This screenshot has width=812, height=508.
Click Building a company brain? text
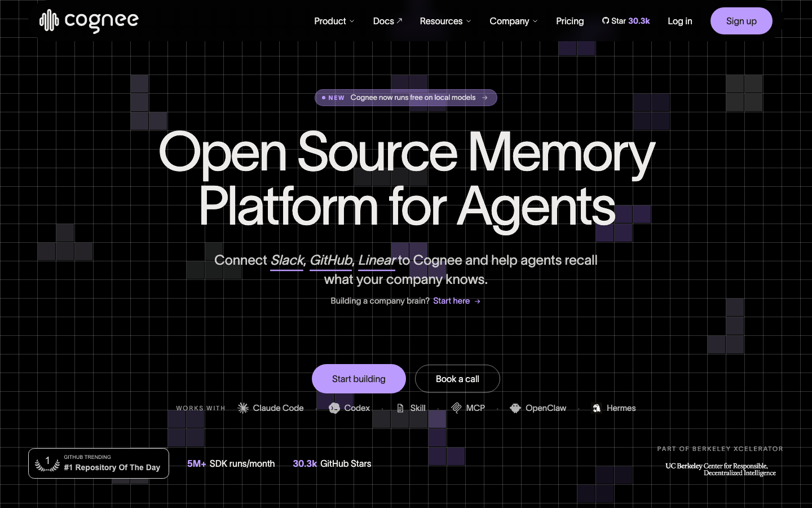coord(380,301)
